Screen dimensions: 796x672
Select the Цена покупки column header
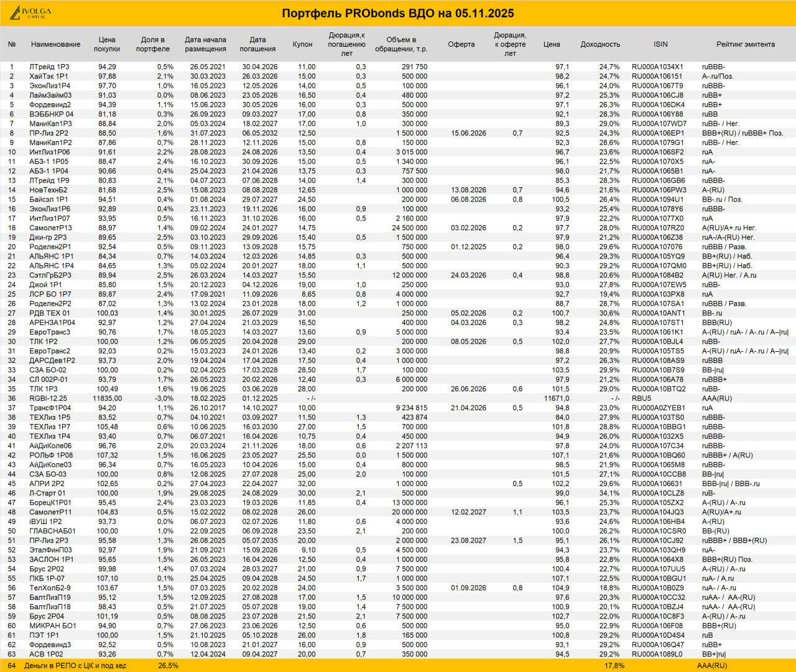click(107, 44)
